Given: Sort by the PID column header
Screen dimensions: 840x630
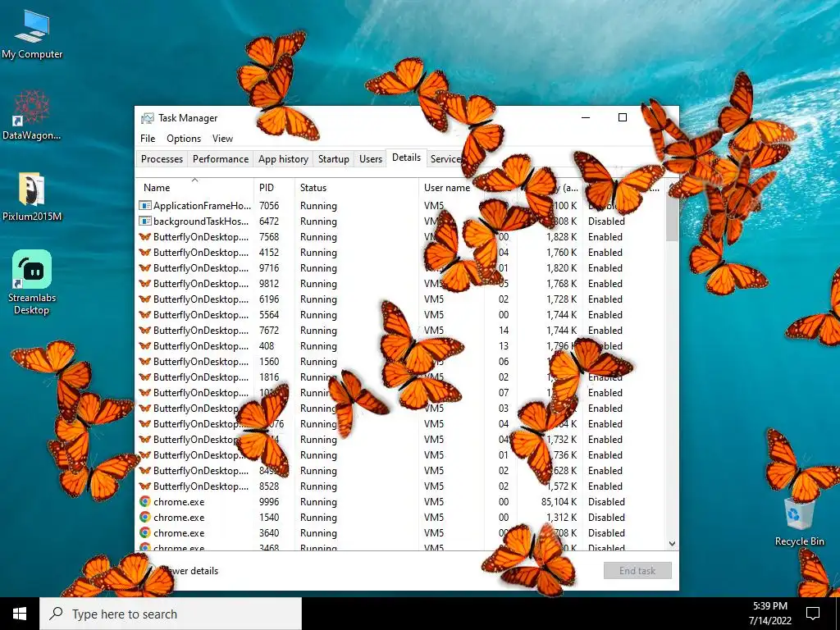Looking at the screenshot, I should coord(274,188).
